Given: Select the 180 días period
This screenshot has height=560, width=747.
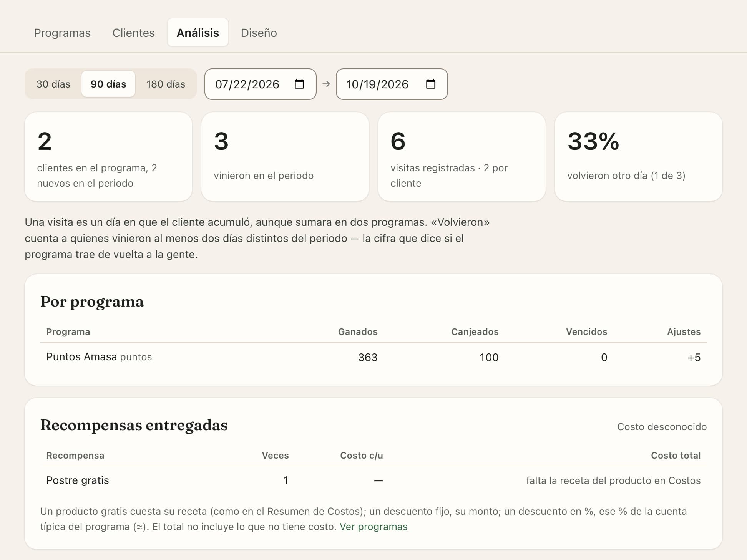Looking at the screenshot, I should click(166, 84).
